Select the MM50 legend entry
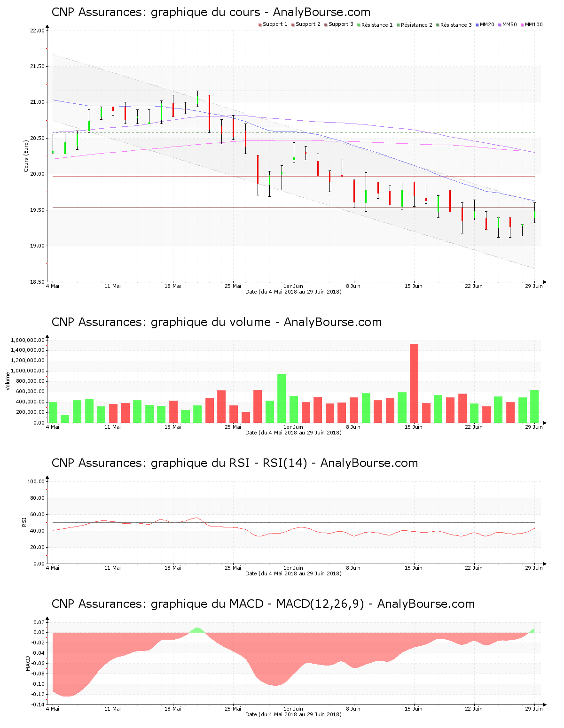 point(508,24)
